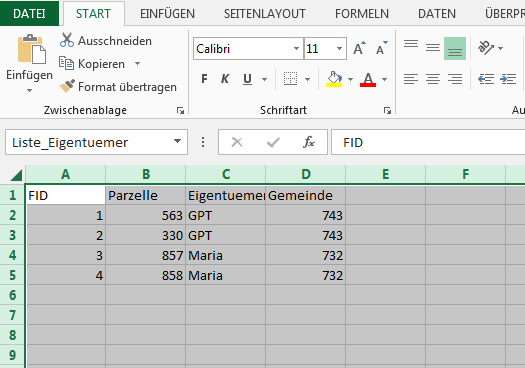Image resolution: width=525 pixels, height=368 pixels.
Task: Cancel formula entry with X
Action: pyautogui.click(x=237, y=142)
